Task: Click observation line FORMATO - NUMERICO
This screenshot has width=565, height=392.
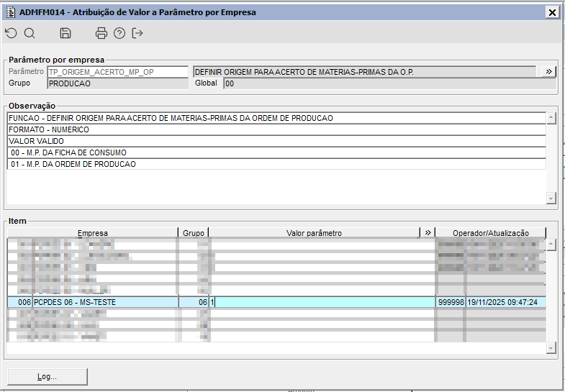Action: (276, 129)
